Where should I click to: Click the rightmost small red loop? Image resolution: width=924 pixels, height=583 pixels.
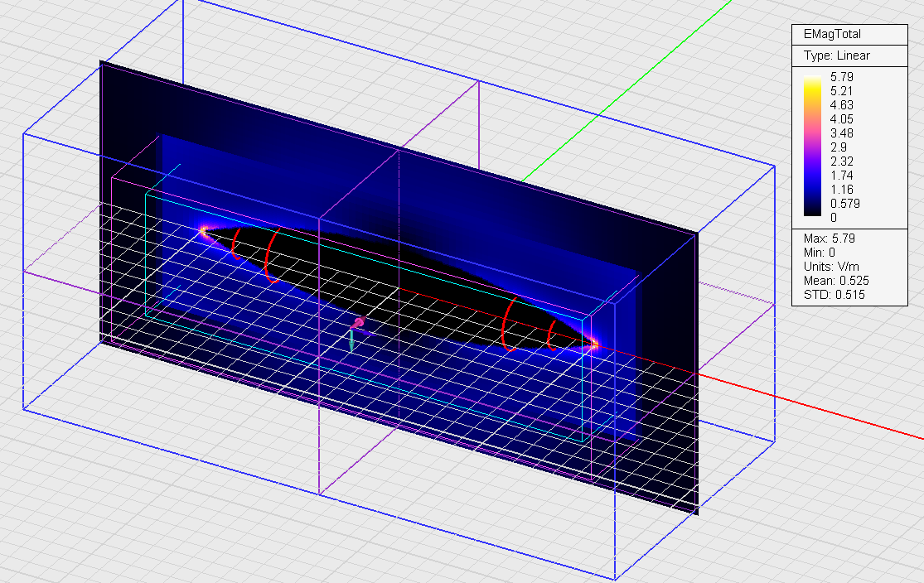pyautogui.click(x=551, y=335)
